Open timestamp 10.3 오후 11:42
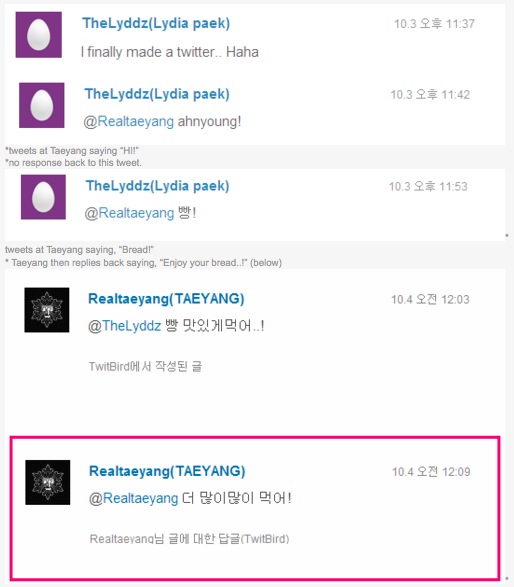This screenshot has width=514, height=587. click(430, 95)
